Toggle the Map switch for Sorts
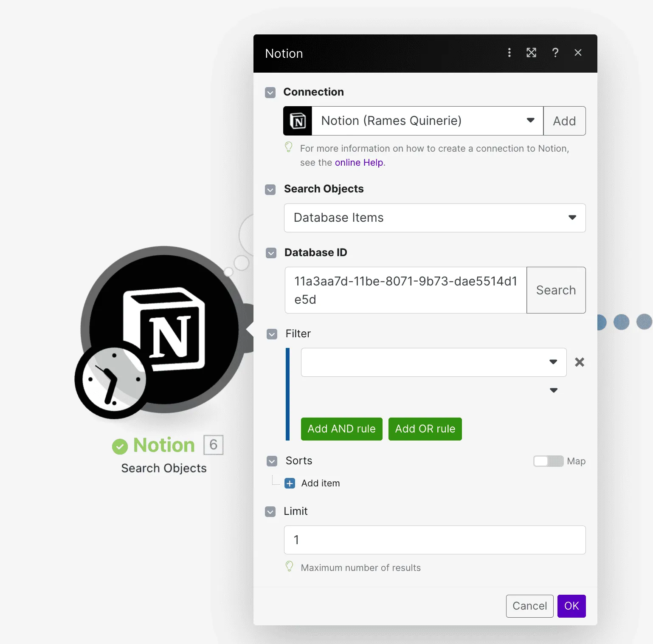This screenshot has width=653, height=644. point(548,461)
